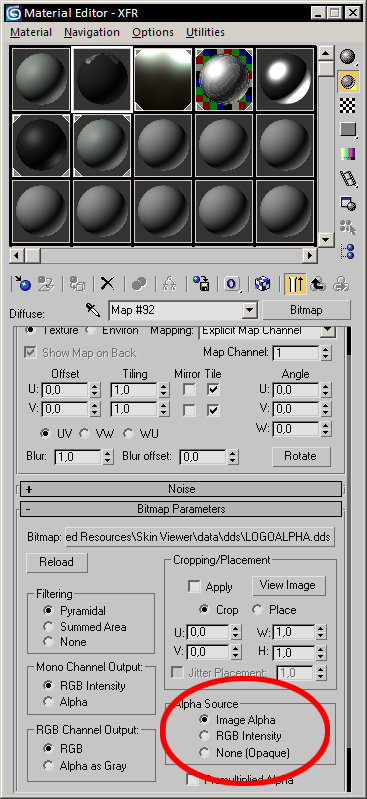Select the checkered reflective material sample
The width and height of the screenshot is (367, 799).
coord(225,79)
